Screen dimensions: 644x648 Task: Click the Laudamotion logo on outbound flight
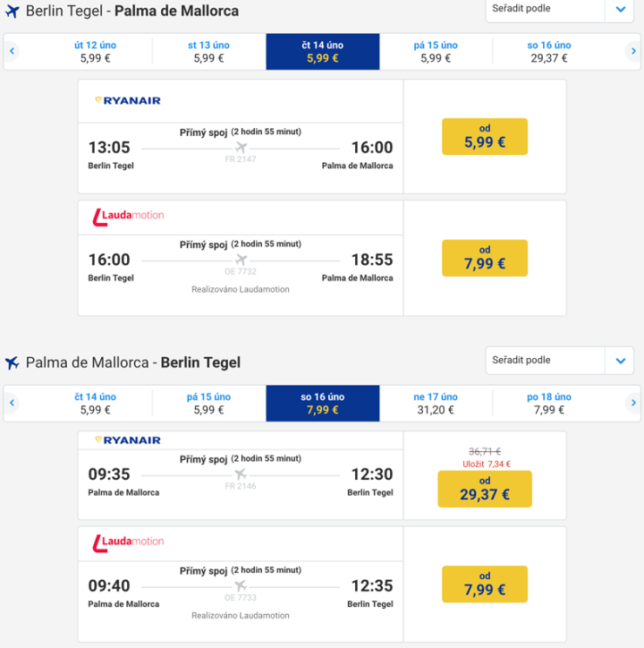pyautogui.click(x=128, y=216)
